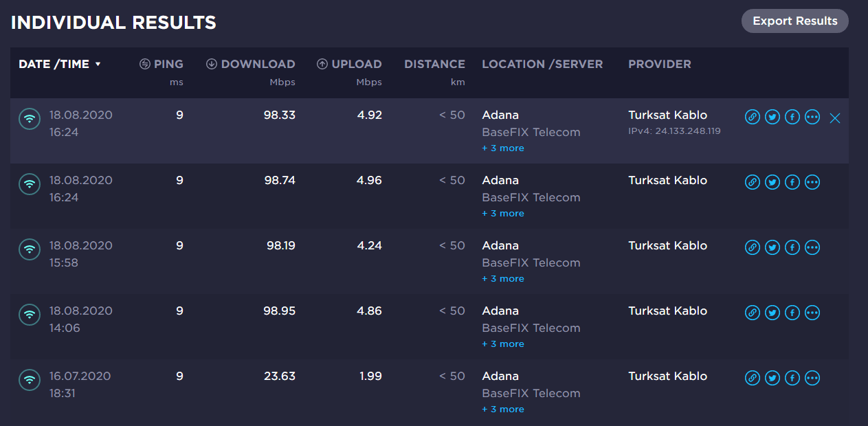Share the 16.07.2020 result on Facebook
Image resolution: width=868 pixels, height=426 pixels.
click(792, 378)
